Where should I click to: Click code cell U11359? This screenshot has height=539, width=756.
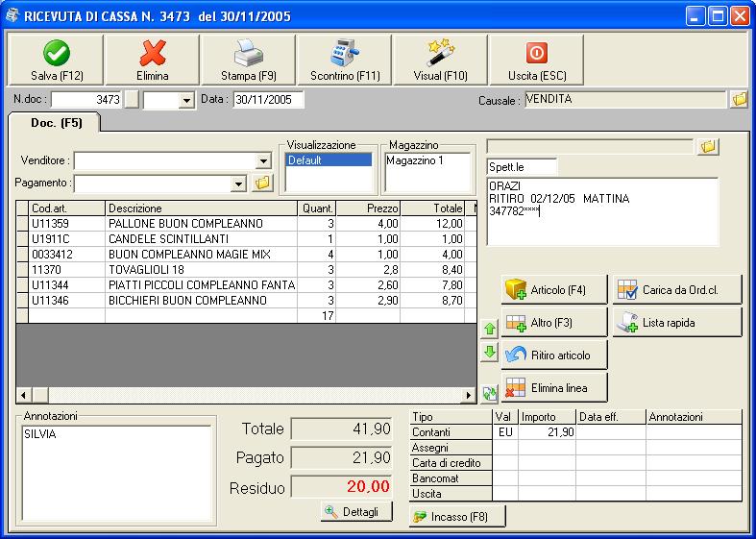click(67, 224)
